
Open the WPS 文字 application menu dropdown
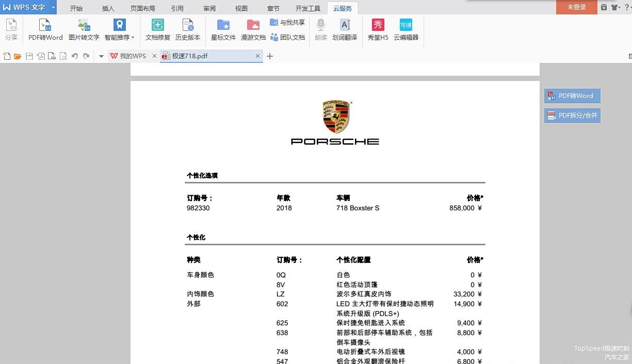pos(53,7)
